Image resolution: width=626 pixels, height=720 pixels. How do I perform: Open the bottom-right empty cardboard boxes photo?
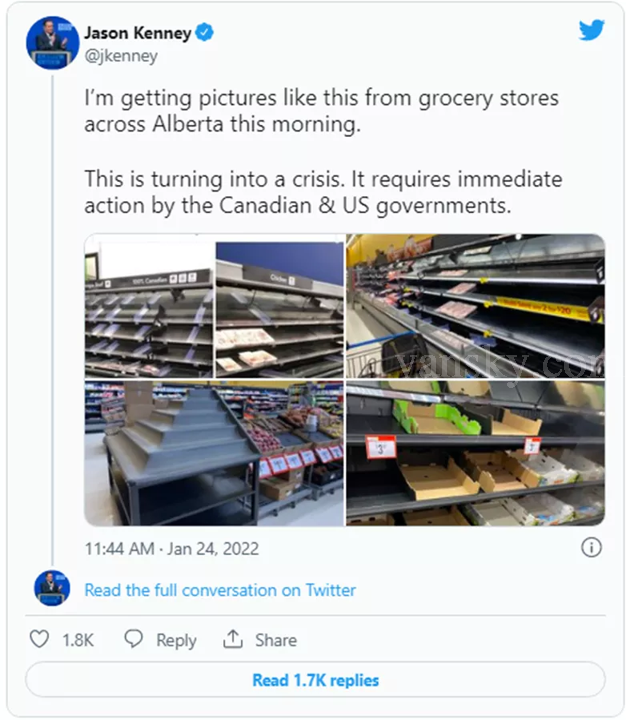[475, 453]
